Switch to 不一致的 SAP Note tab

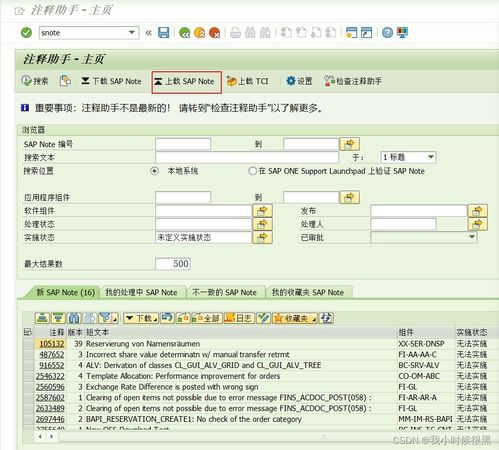point(224,292)
